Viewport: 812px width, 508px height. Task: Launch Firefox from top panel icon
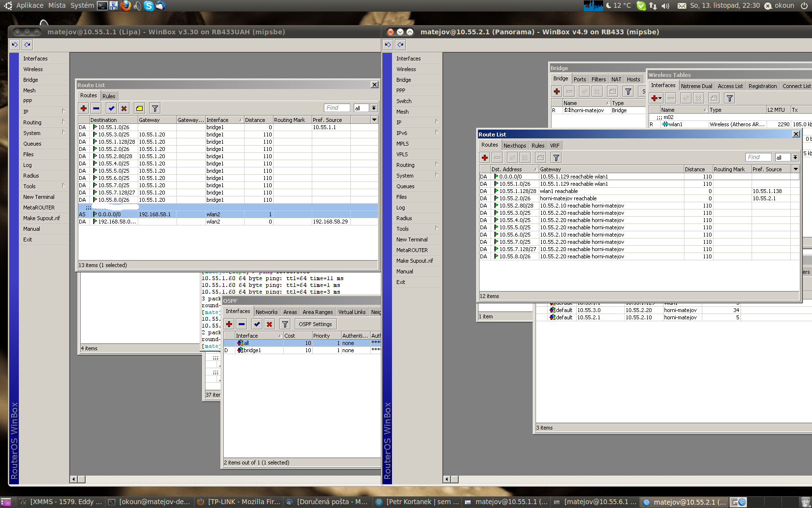(x=126, y=6)
